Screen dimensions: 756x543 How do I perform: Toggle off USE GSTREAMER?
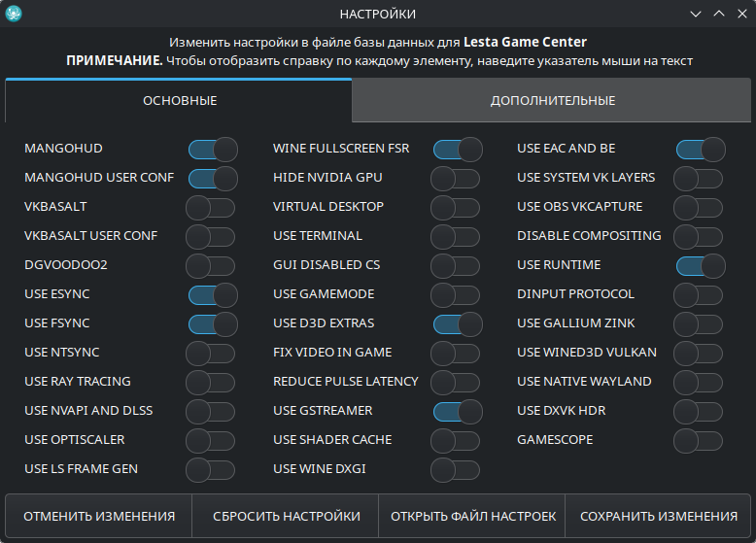pos(457,411)
